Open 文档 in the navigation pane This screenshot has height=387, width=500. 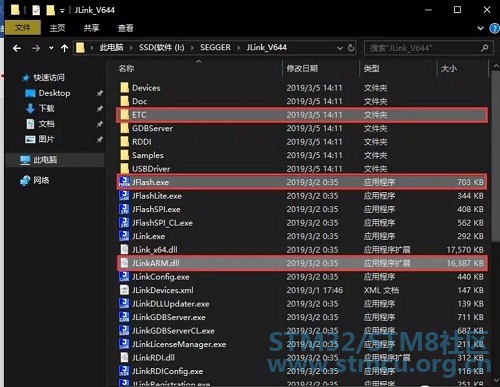[47, 124]
